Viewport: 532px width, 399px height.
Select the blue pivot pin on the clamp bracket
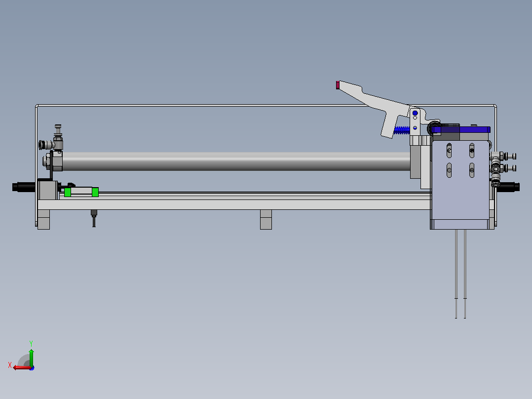tap(415, 113)
